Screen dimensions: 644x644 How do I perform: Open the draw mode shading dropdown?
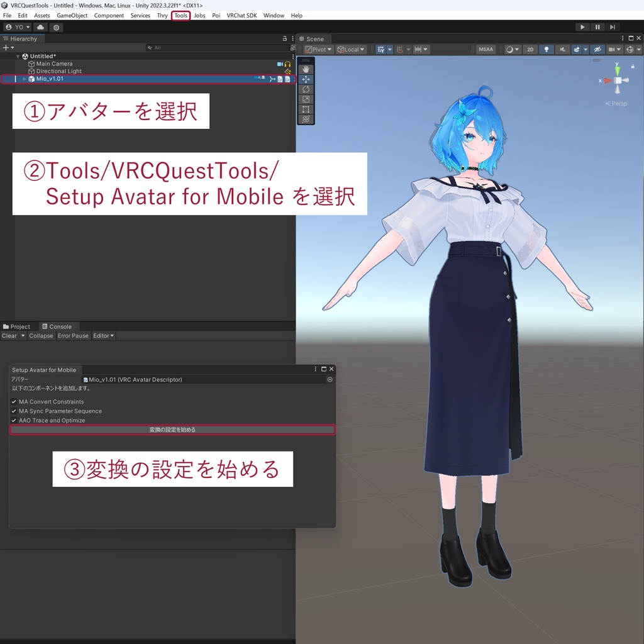pos(512,49)
